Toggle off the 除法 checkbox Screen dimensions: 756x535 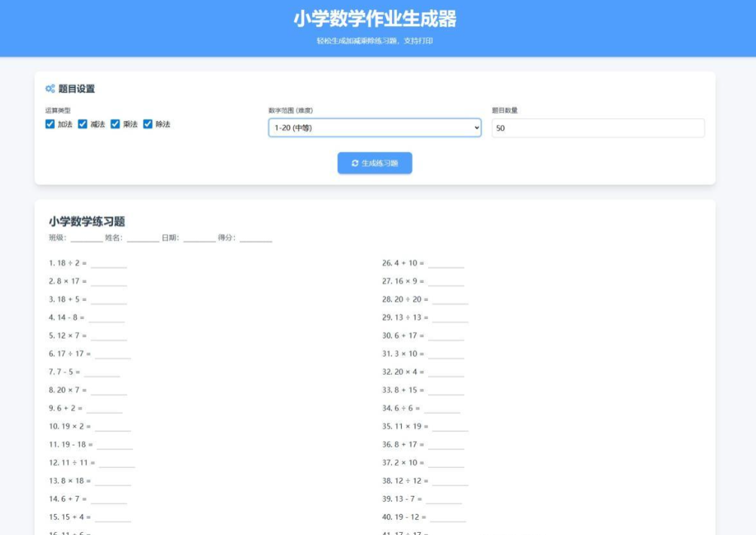point(147,123)
